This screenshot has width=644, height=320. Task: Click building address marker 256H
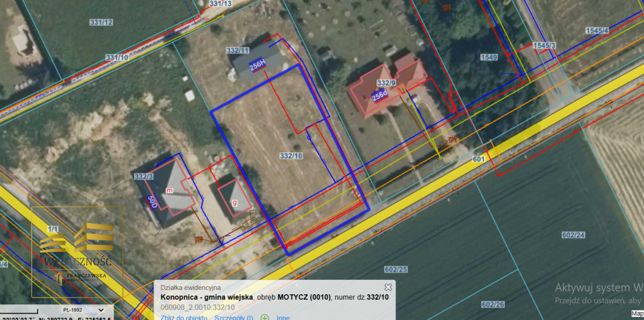(258, 65)
